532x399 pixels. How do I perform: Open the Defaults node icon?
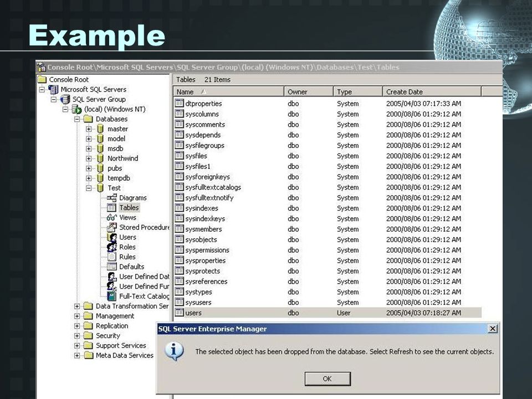111,267
